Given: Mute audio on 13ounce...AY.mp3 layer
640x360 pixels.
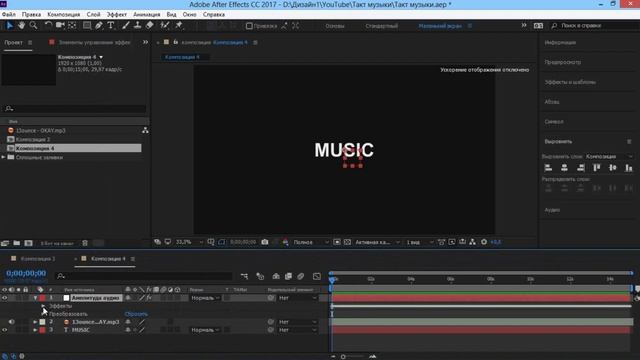Looking at the screenshot, I should click(x=11, y=322).
